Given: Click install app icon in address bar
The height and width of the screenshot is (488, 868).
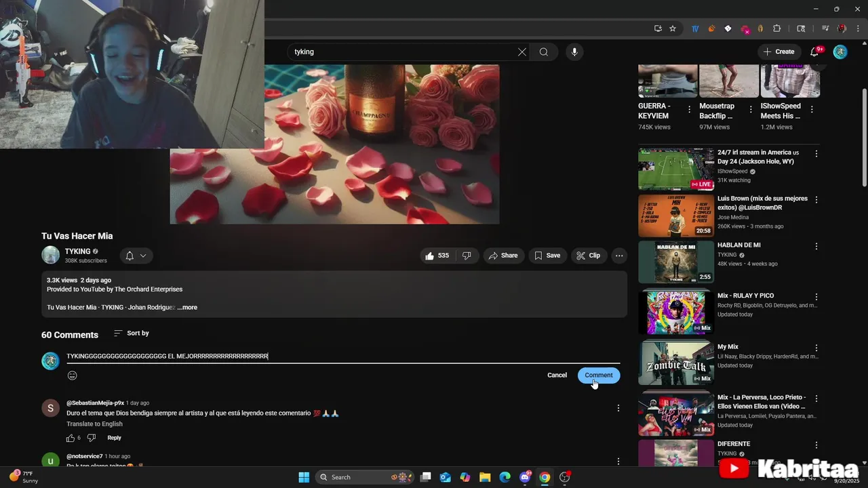Looking at the screenshot, I should click(x=658, y=28).
